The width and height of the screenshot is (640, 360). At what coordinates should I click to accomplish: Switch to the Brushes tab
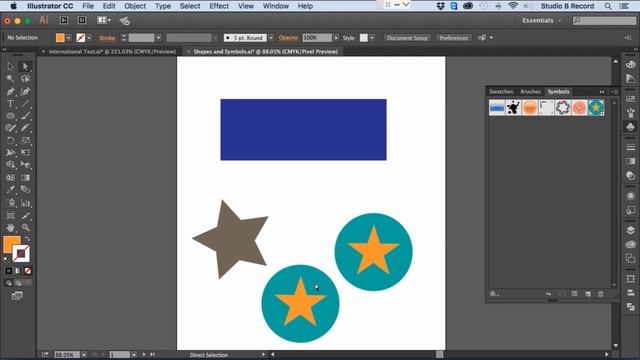(x=530, y=92)
